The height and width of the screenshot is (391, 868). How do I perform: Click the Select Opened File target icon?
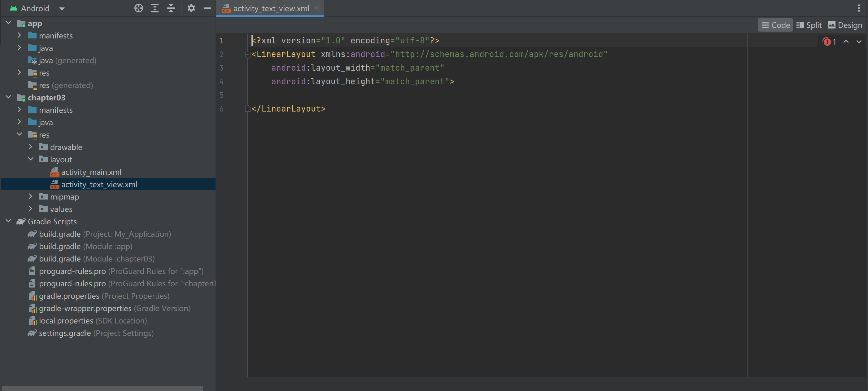tap(138, 8)
